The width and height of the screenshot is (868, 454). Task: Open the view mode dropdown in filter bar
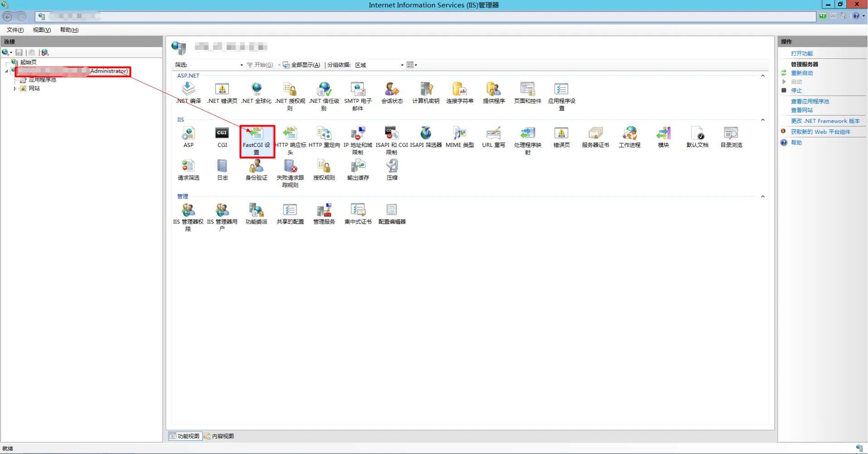(412, 65)
